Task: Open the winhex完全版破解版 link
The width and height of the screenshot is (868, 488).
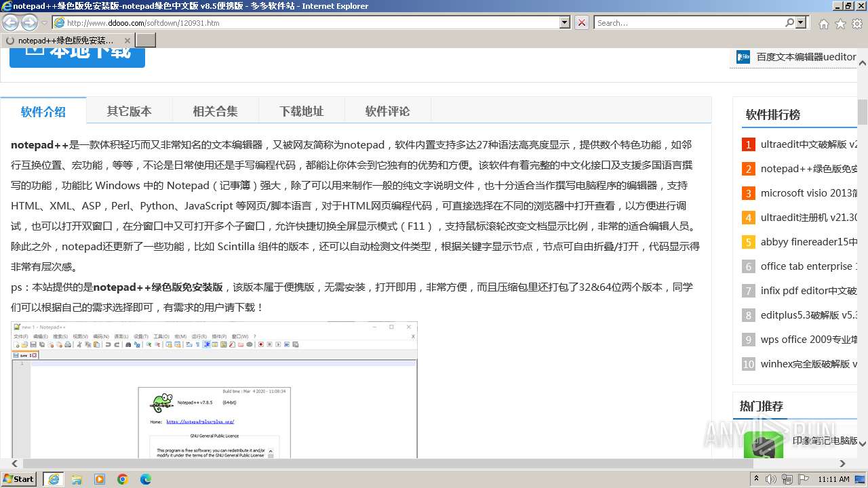Action: tap(809, 364)
